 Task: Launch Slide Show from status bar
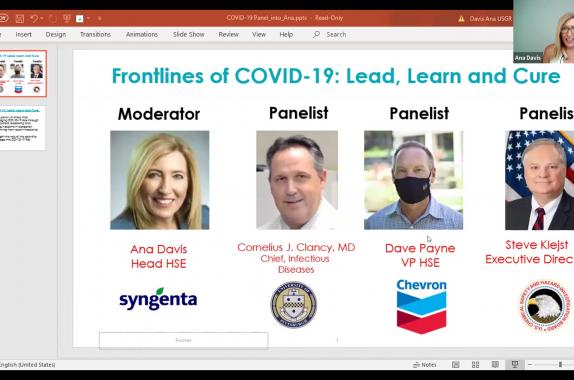(515, 364)
